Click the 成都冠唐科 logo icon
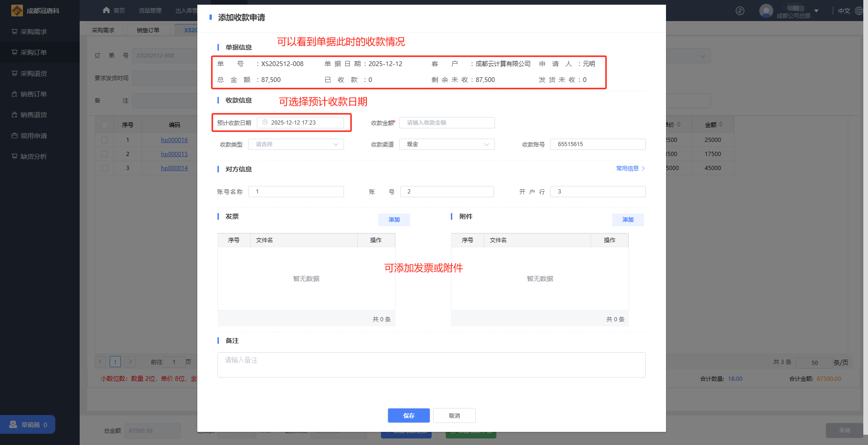 point(17,10)
